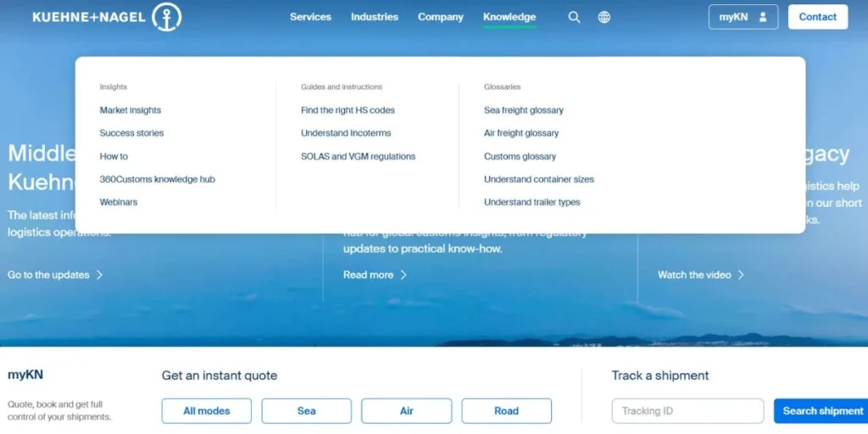Image resolution: width=868 pixels, height=434 pixels.
Task: Click the myKN user profile icon
Action: tap(763, 17)
